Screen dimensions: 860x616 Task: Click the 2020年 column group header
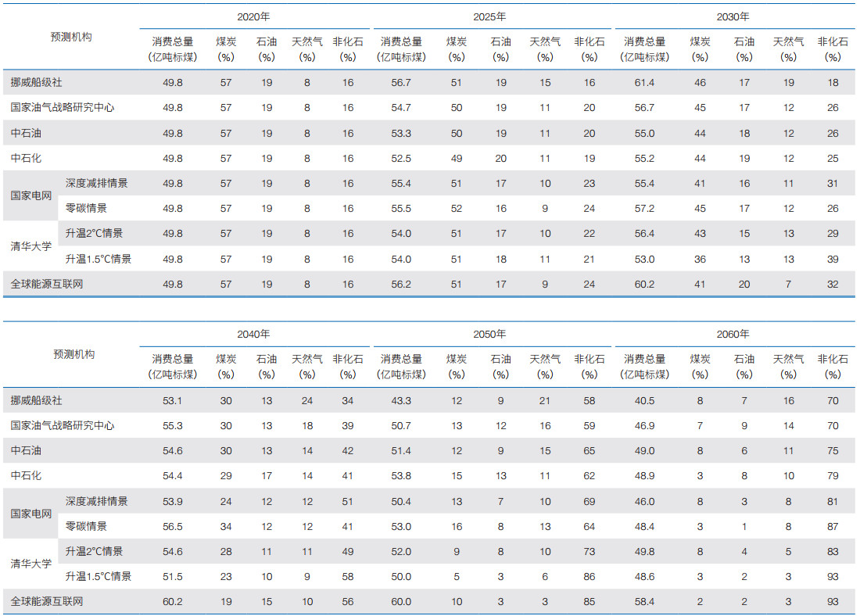[x=253, y=16]
